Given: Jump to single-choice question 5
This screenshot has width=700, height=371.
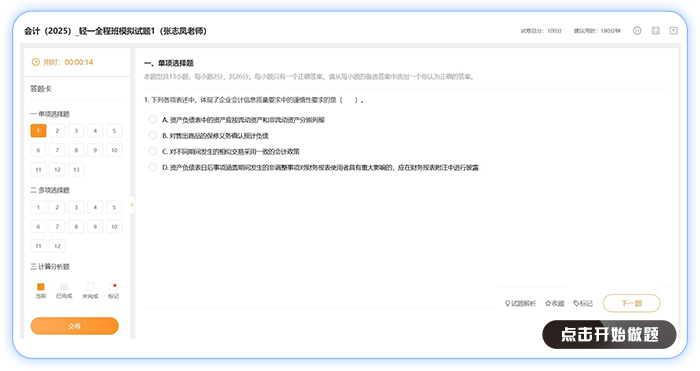Looking at the screenshot, I should pos(114,131).
